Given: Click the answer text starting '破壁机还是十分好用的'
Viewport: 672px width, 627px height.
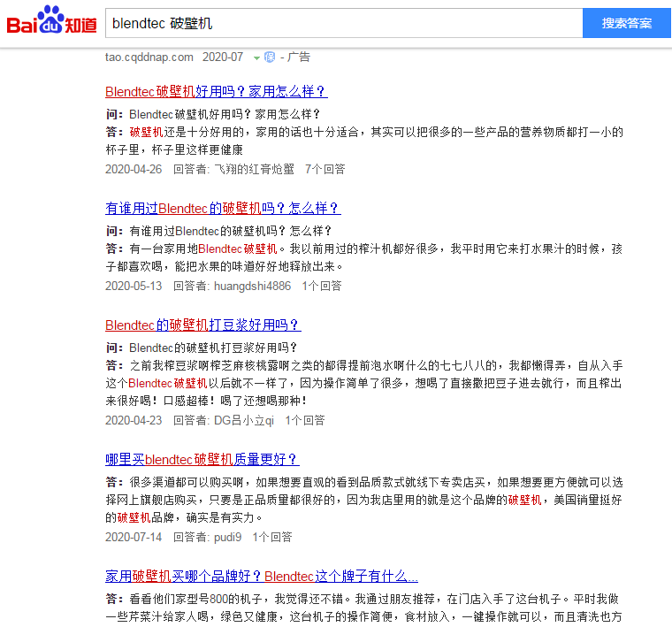Looking at the screenshot, I should tap(364, 141).
